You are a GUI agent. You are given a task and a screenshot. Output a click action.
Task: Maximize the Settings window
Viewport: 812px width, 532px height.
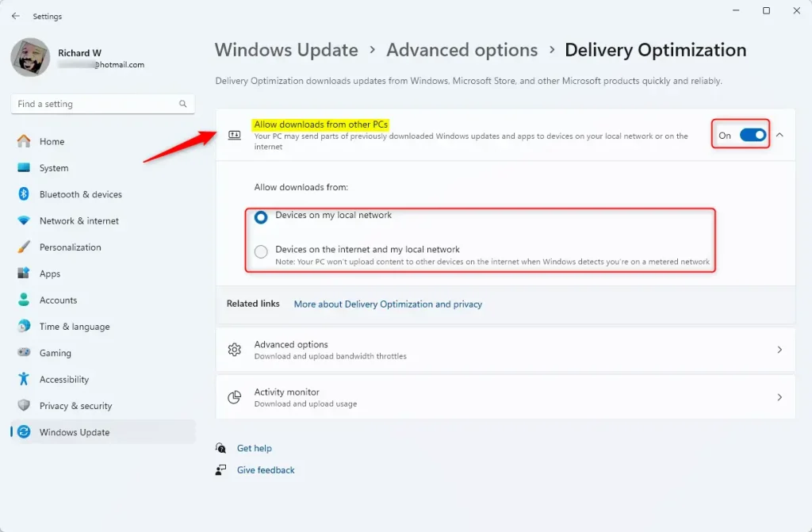click(x=767, y=11)
